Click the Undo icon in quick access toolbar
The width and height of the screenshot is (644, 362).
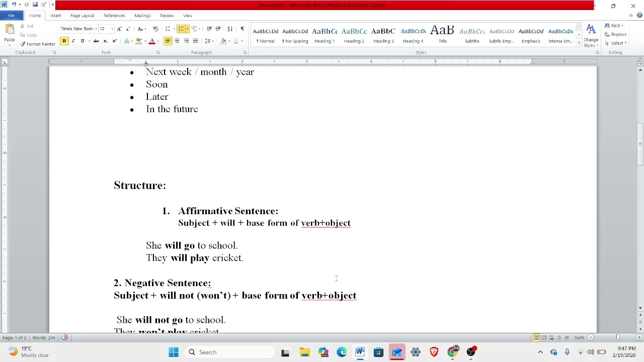[x=14, y=5]
